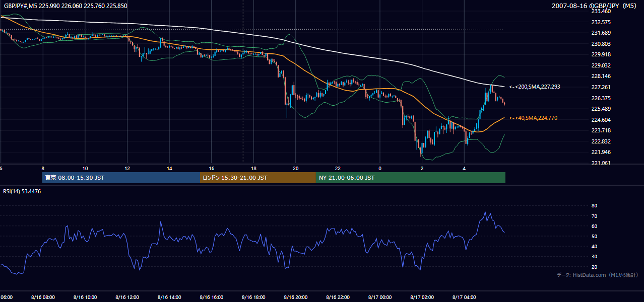Click the 8/16 12:00 time axis label
This screenshot has width=644, height=302.
point(127,297)
